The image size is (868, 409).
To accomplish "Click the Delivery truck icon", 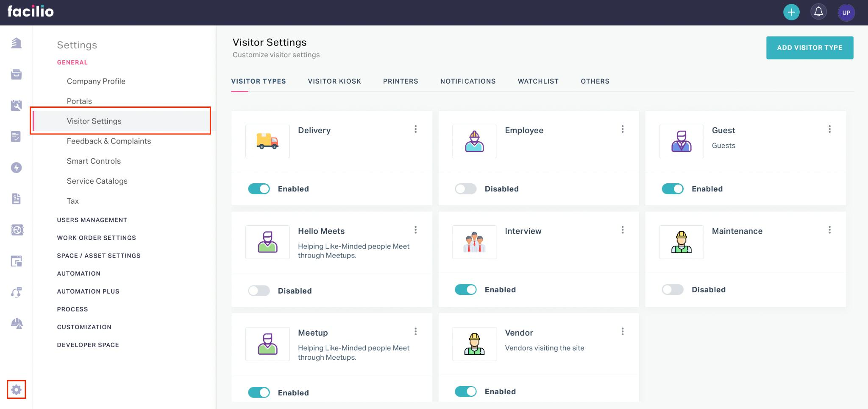I will [x=267, y=141].
